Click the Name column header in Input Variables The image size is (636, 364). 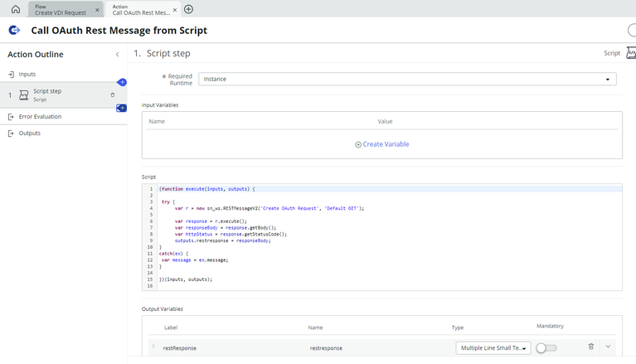click(x=157, y=121)
